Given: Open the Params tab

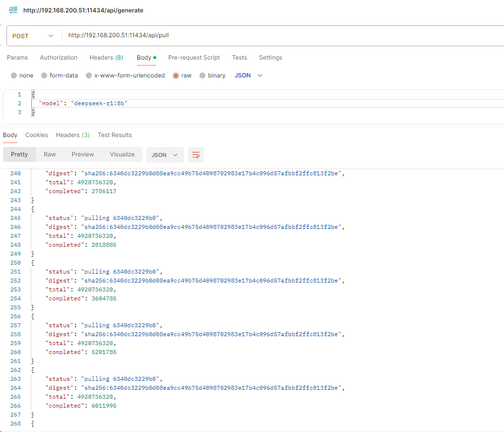Looking at the screenshot, I should (17, 58).
